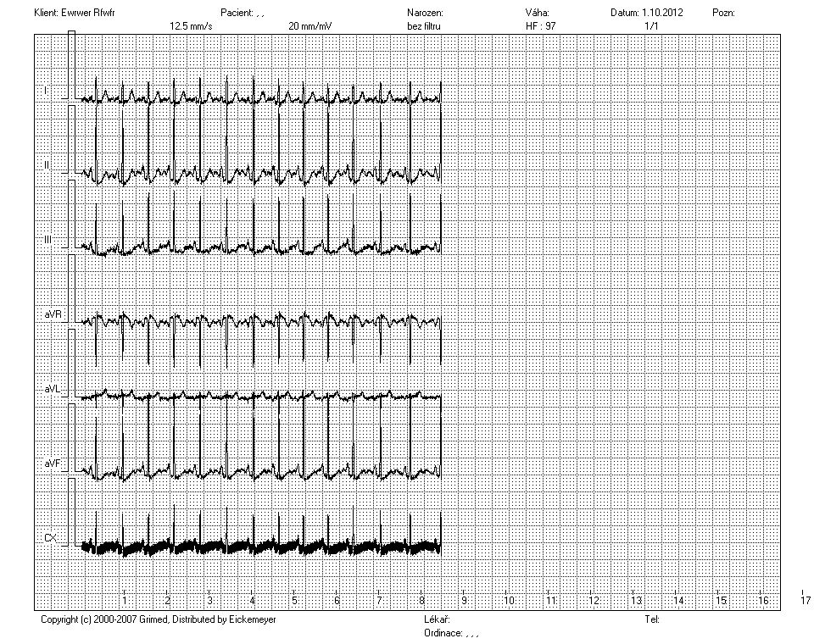This screenshot has width=814, height=644.
Task: Click time axis marker '3'
Action: pos(209,601)
